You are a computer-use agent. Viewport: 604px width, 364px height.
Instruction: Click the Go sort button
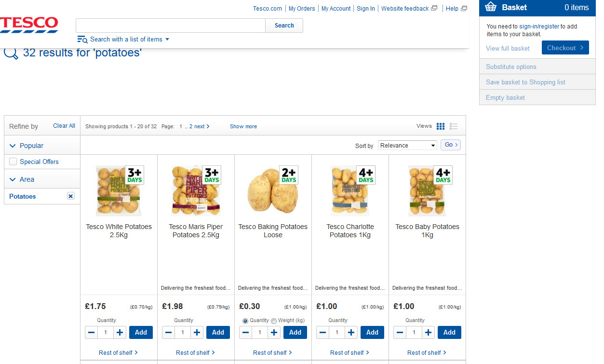pos(451,145)
